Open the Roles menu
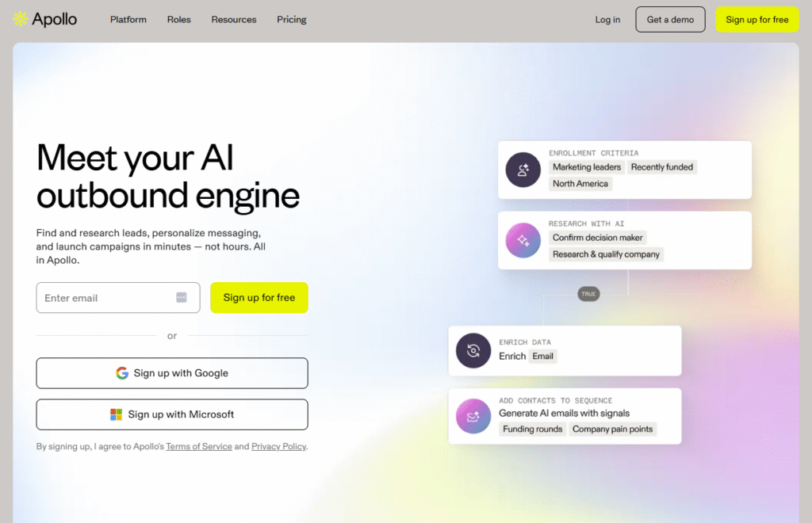This screenshot has width=812, height=523. click(x=178, y=20)
